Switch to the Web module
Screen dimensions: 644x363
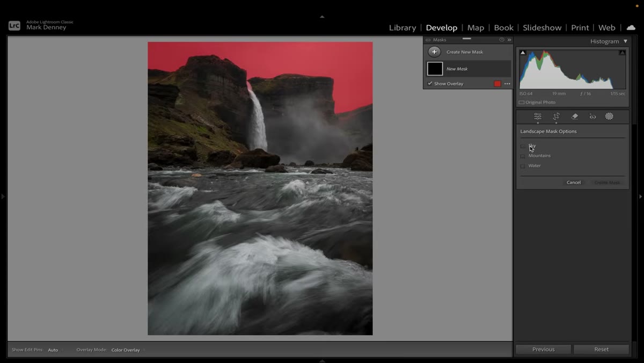click(x=607, y=28)
